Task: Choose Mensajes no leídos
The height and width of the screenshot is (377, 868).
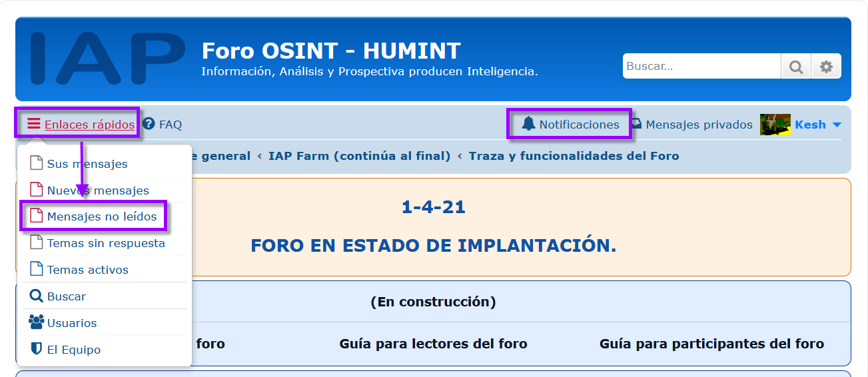Action: [102, 216]
